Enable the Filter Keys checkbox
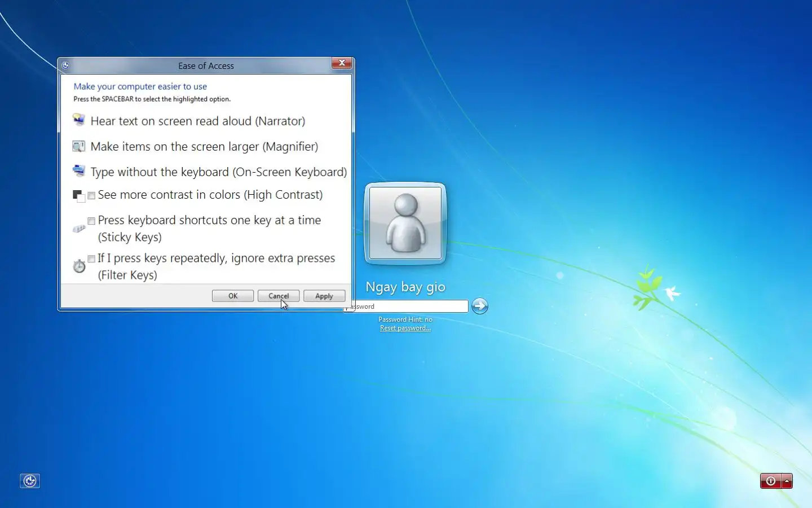This screenshot has width=812, height=508. (x=91, y=259)
